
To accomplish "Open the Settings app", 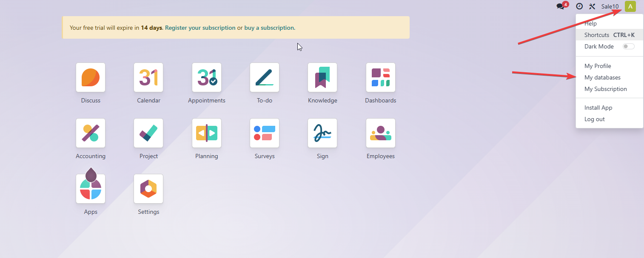I will [x=148, y=189].
